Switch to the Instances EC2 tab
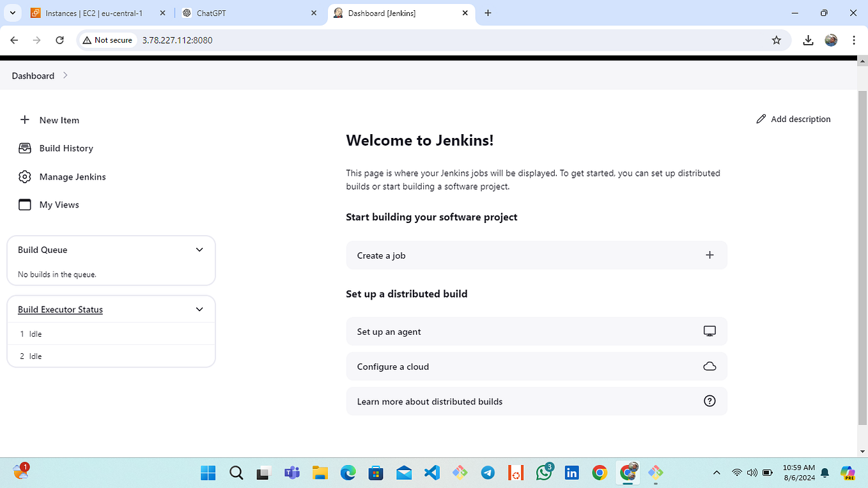Screen dimensions: 868x488 [x=96, y=13]
